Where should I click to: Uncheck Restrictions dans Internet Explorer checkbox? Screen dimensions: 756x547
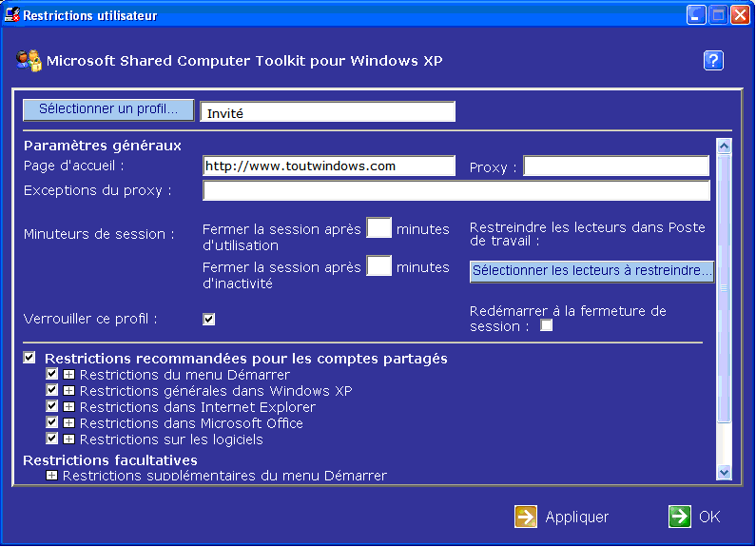pos(52,407)
